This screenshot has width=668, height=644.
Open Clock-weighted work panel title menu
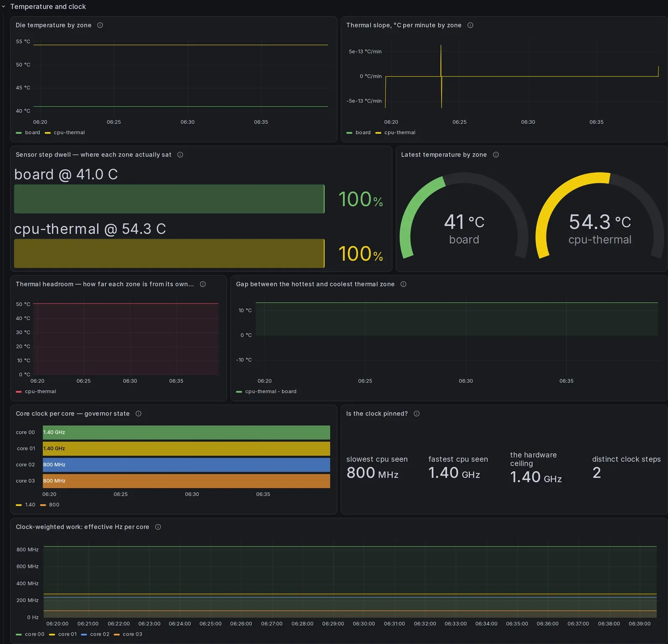[82, 527]
